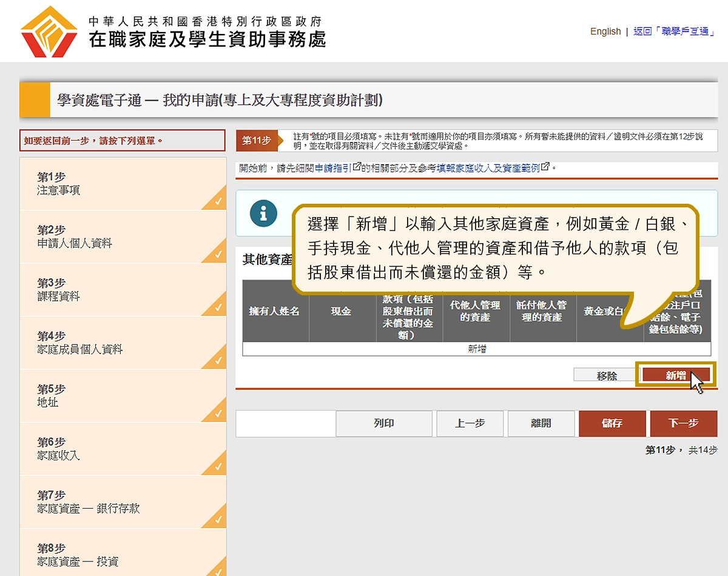Image resolution: width=728 pixels, height=576 pixels.
Task: Jump to 第7步 家庭資產 — 銀行存款
Action: [x=88, y=502]
